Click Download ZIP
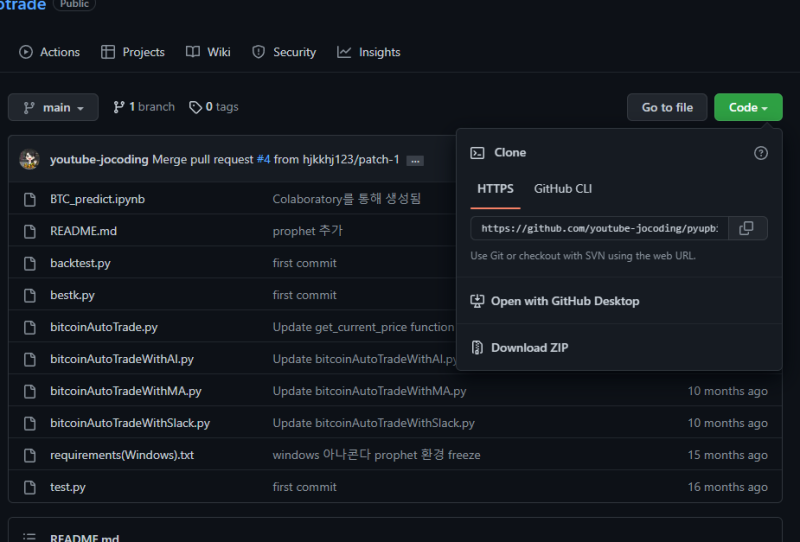800x542 pixels. coord(530,348)
